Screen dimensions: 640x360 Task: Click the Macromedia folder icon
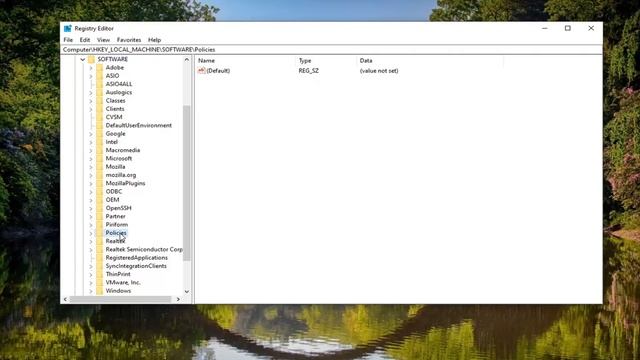[x=100, y=150]
